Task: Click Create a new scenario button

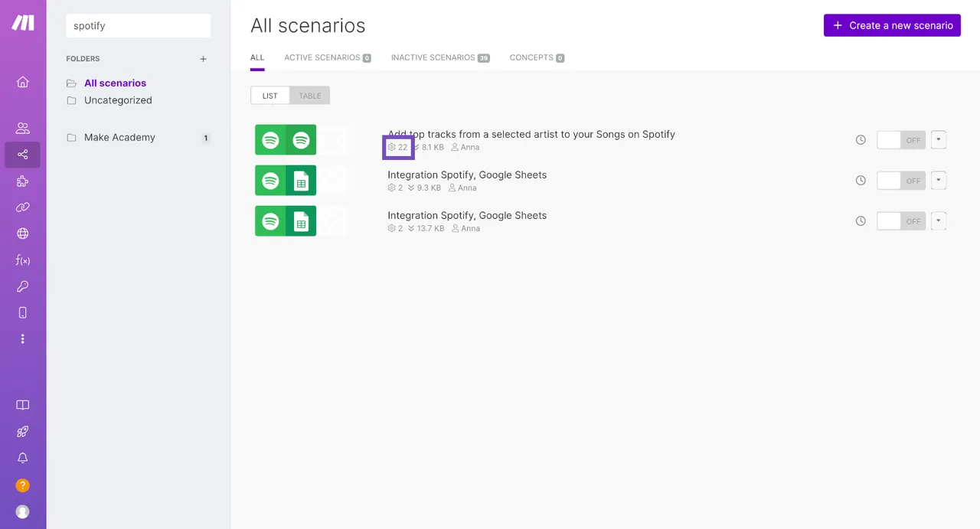Action: coord(892,25)
